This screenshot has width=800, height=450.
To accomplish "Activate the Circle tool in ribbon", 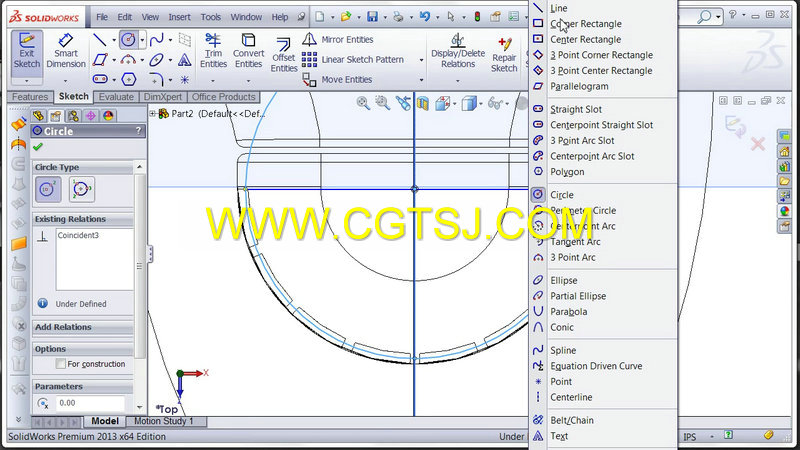I will tap(128, 39).
